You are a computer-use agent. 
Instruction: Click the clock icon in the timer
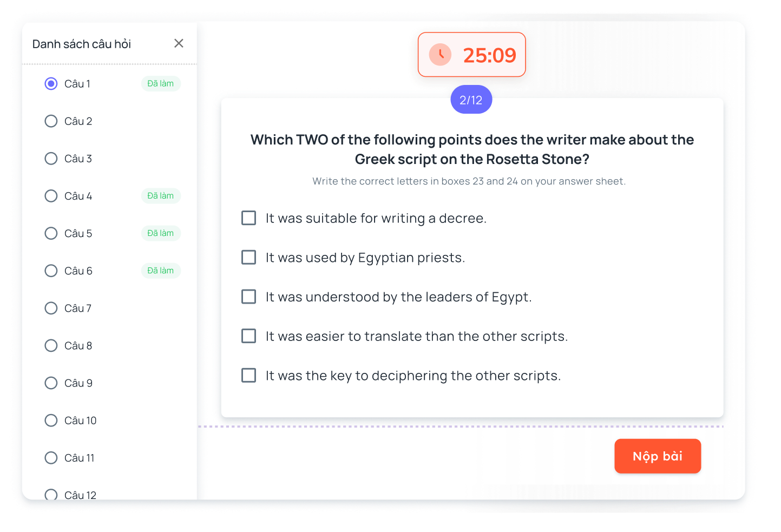coord(440,55)
